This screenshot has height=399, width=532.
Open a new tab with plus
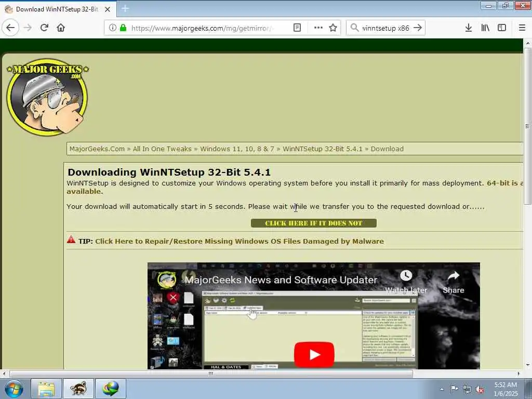[x=125, y=9]
